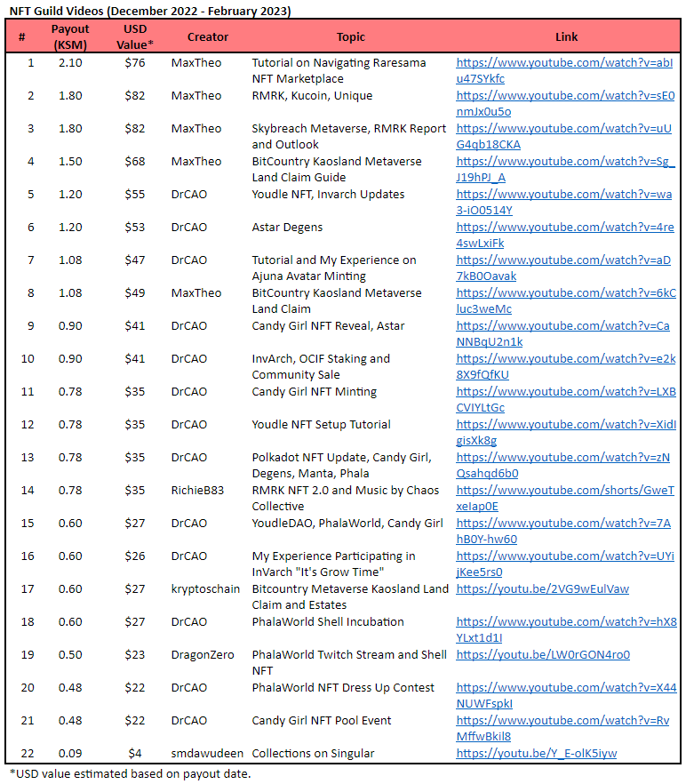Select the $47 USD value cell

point(135,260)
